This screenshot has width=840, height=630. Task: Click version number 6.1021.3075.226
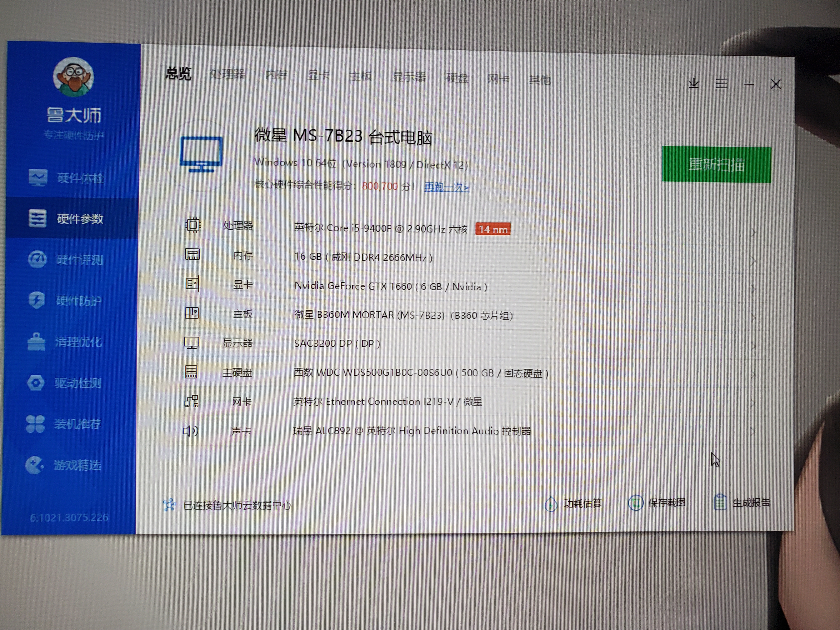pyautogui.click(x=69, y=517)
